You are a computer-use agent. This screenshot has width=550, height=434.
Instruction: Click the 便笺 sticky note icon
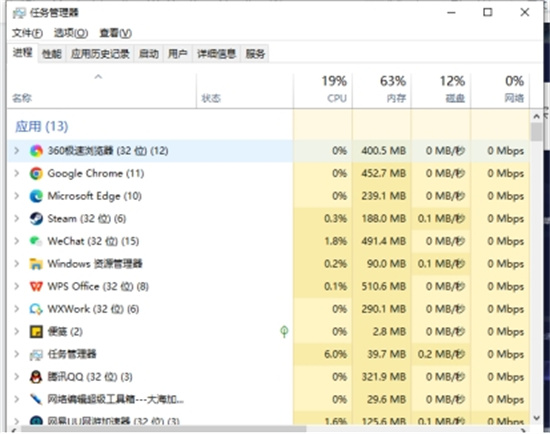pyautogui.click(x=36, y=332)
